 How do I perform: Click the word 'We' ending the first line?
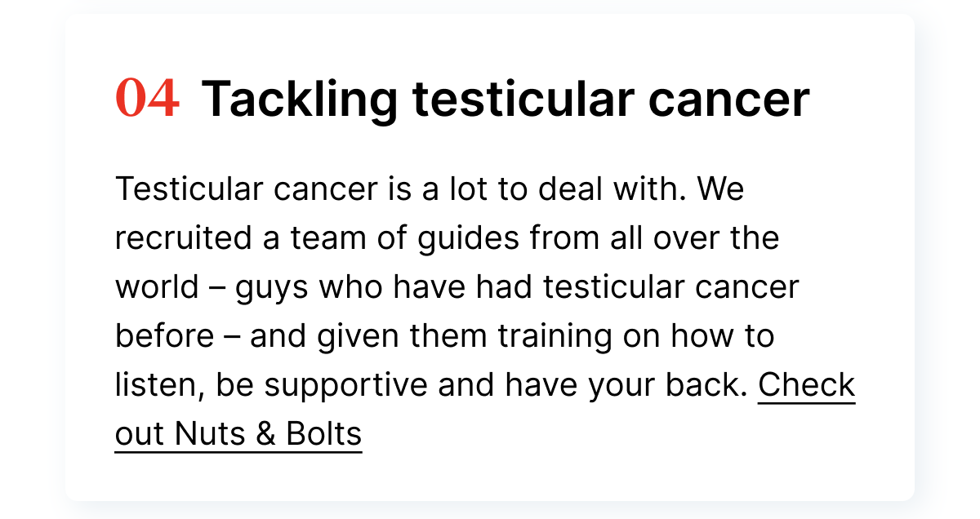click(x=721, y=189)
